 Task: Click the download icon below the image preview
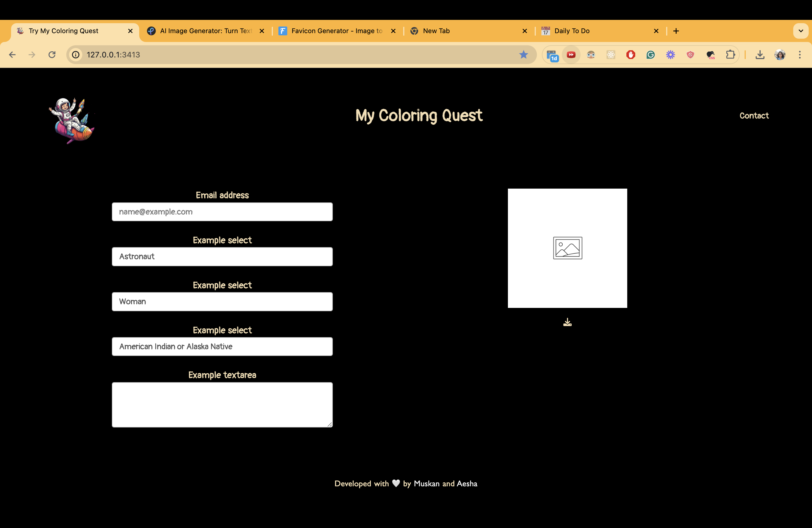pos(567,322)
